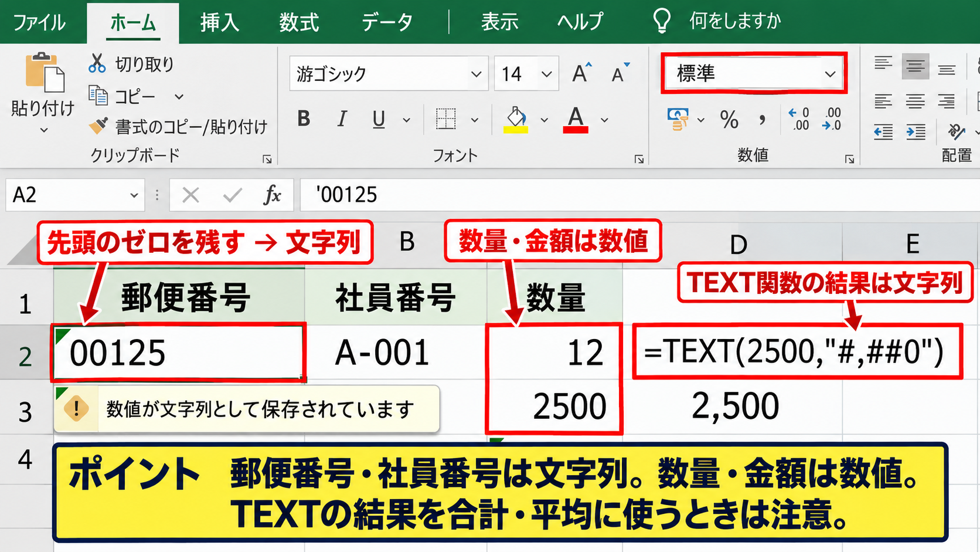Apply cell borders icon

(x=446, y=119)
